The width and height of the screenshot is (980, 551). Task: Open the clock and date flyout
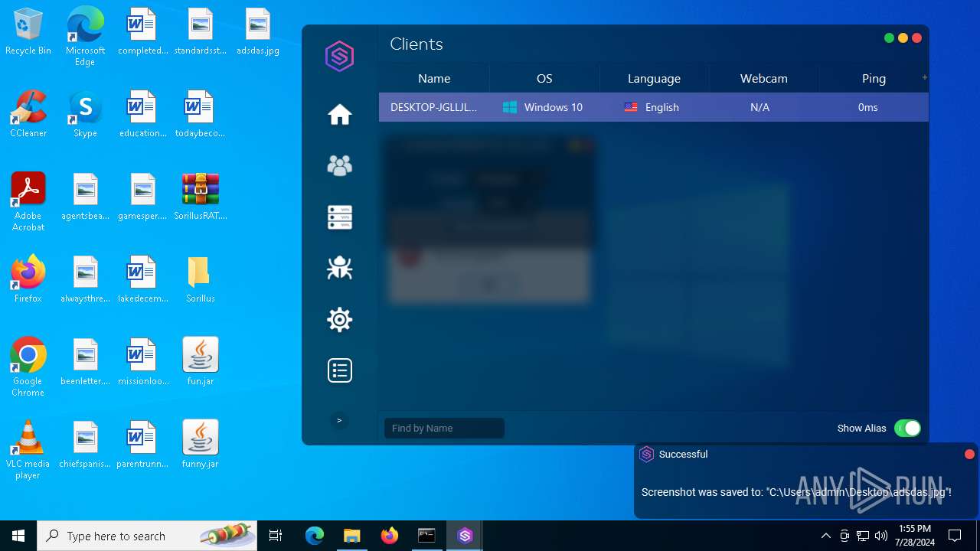[914, 536]
